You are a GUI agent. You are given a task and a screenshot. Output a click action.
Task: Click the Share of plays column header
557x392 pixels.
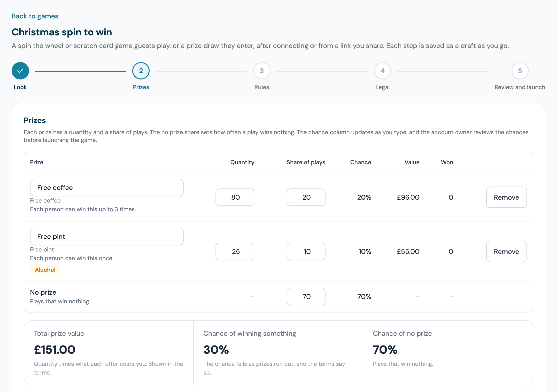306,162
